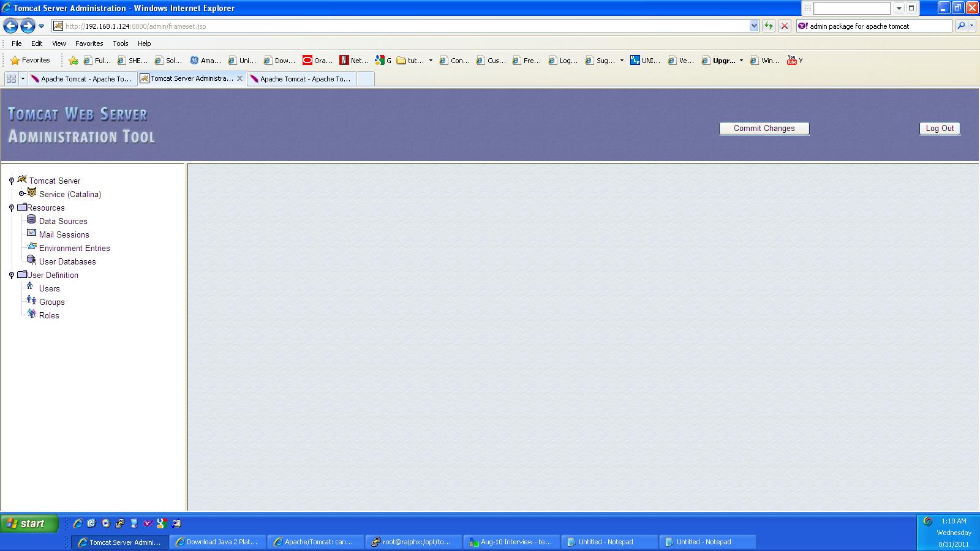This screenshot has width=980, height=551.
Task: Click the Add to Favorites Bar star-arrow icon
Action: coord(73,60)
